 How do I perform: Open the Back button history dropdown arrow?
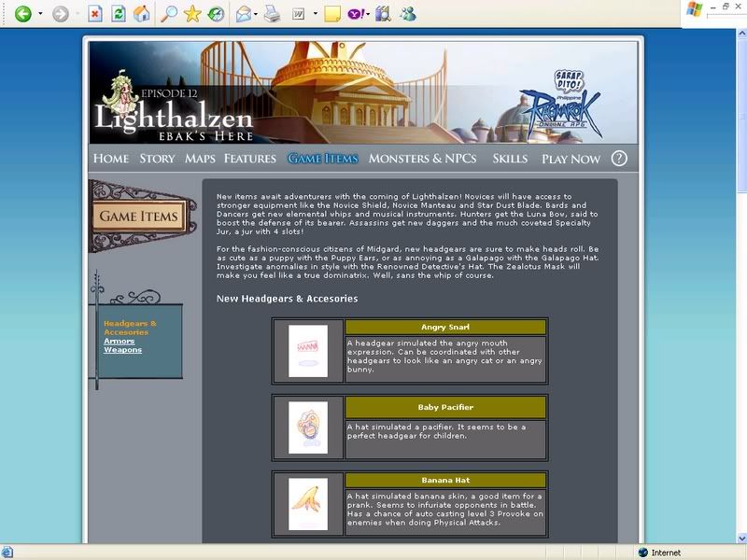pyautogui.click(x=40, y=14)
